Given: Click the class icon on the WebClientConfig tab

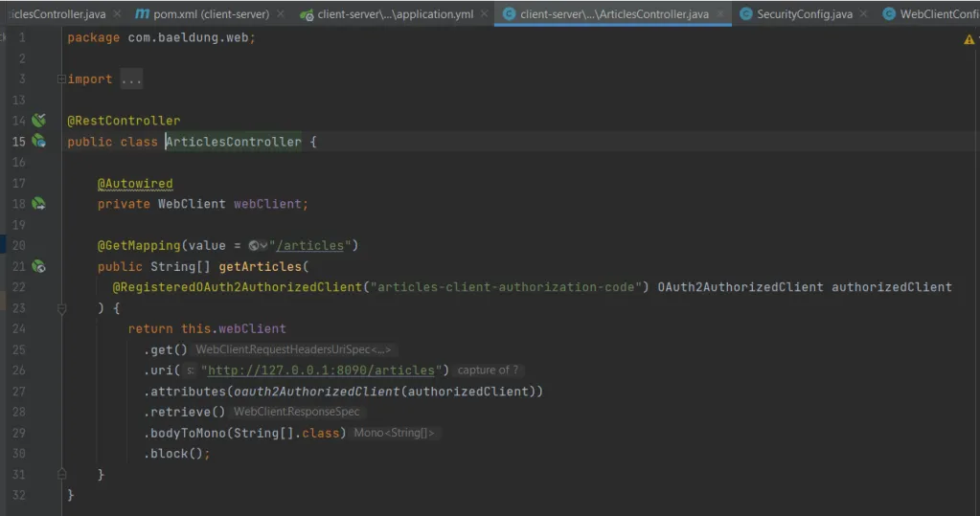Looking at the screenshot, I should coord(889,13).
